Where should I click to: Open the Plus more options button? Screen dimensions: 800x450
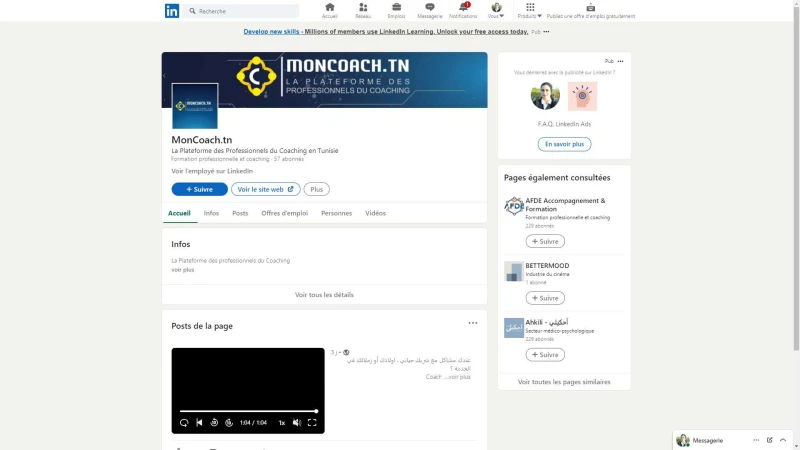click(x=316, y=189)
